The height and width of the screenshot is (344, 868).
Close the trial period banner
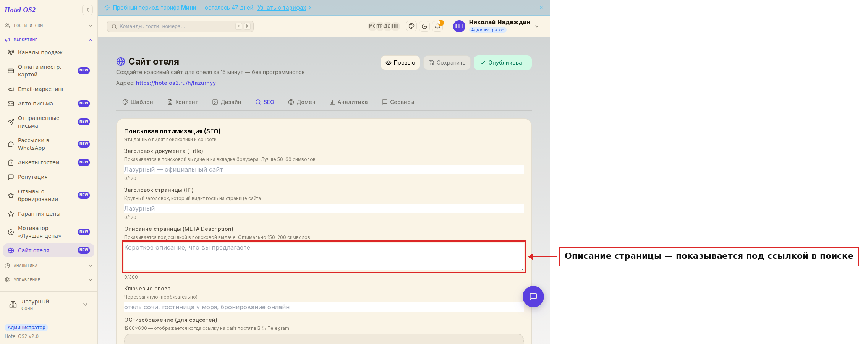541,8
